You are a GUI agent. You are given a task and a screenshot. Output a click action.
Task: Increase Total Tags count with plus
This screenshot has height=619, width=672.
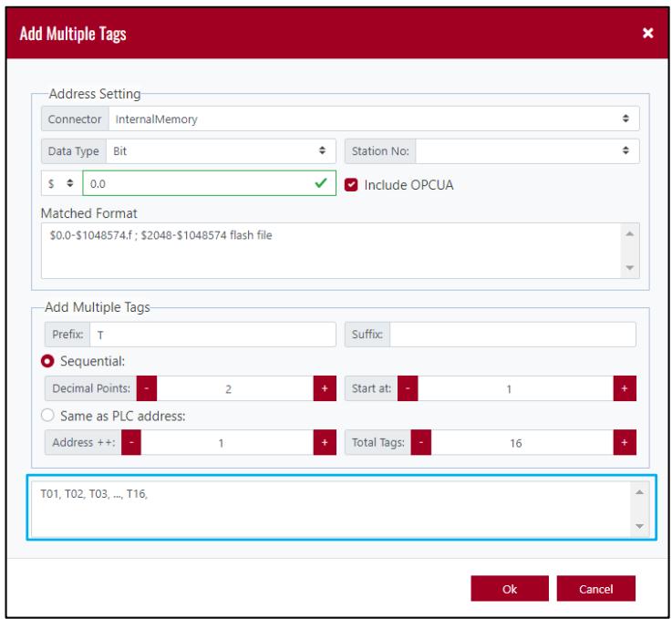[x=625, y=442]
